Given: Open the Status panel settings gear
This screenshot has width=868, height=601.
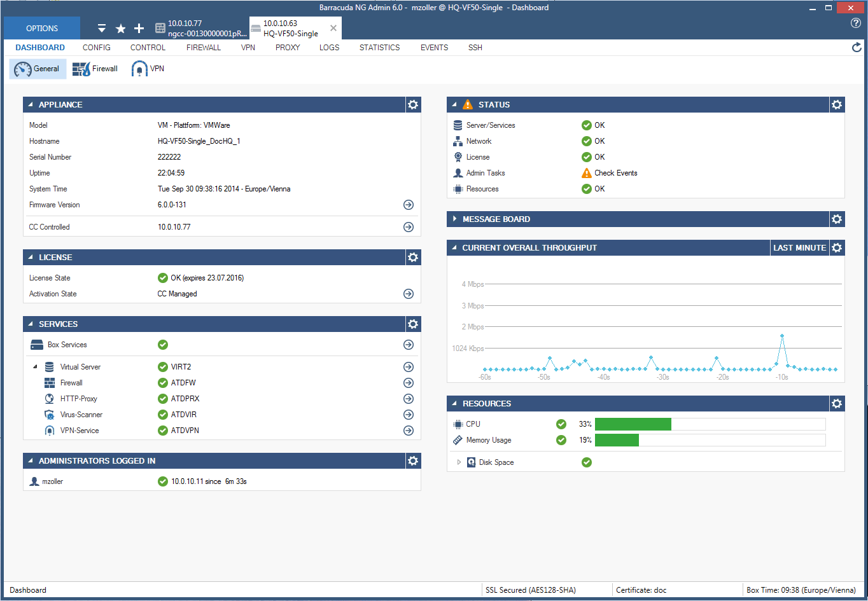Looking at the screenshot, I should pos(837,105).
